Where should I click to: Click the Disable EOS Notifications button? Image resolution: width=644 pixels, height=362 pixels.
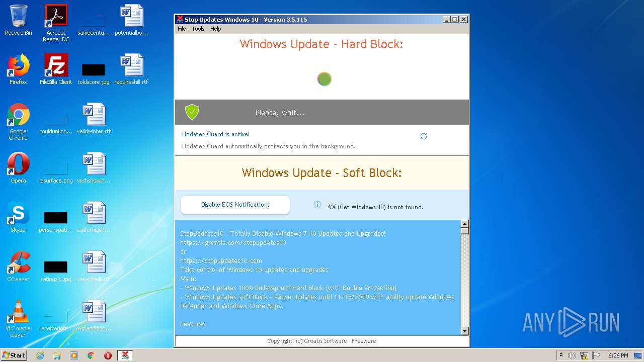pyautogui.click(x=235, y=205)
